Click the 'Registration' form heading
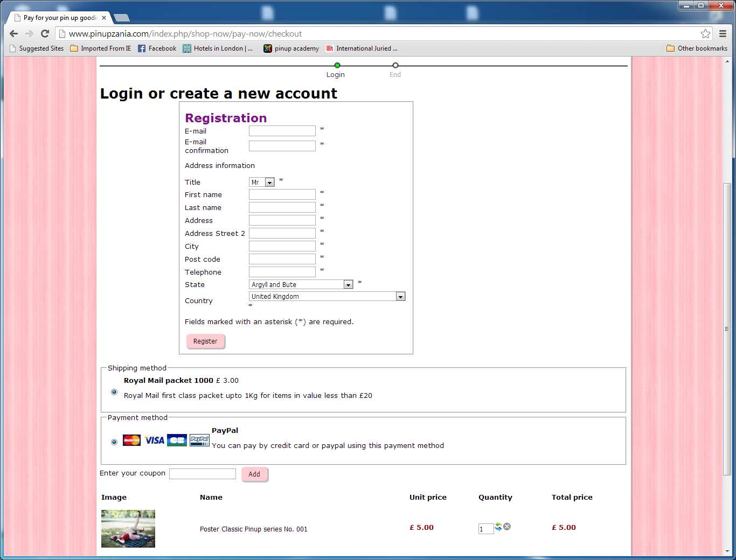Viewport: 736px width, 560px height. tap(226, 118)
